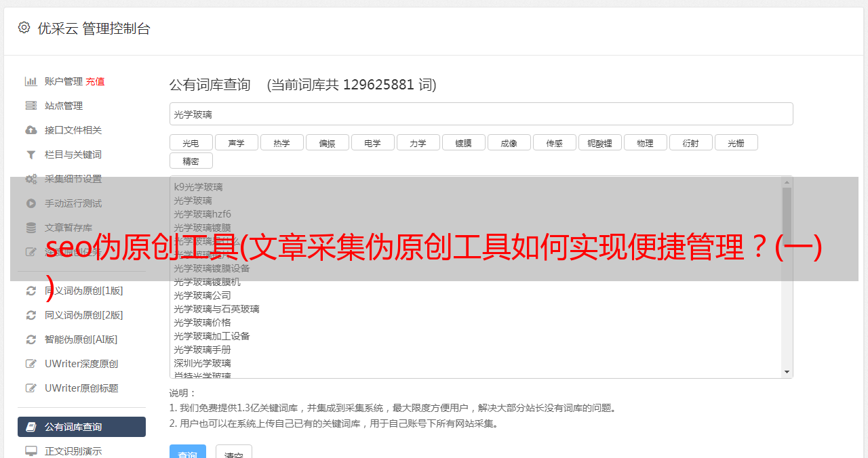This screenshot has width=868, height=458.
Task: Click the 光学玻璃镀膜机 result row
Action: (x=476, y=282)
